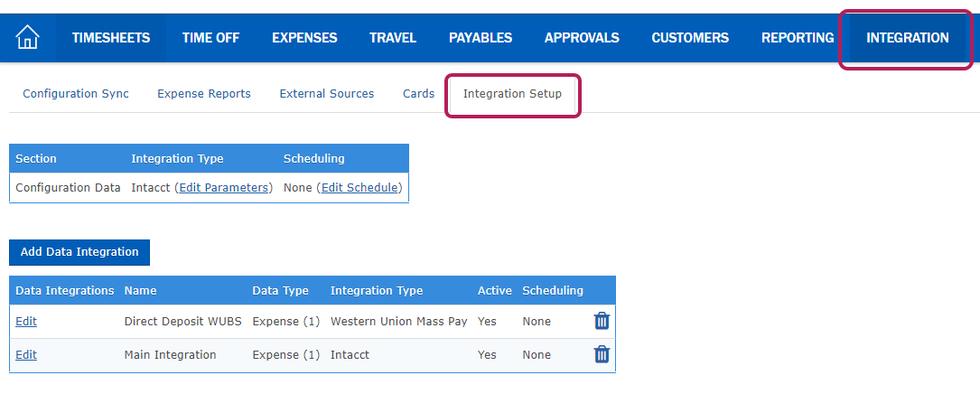Open the Reporting menu
Viewport: 980px width, 394px height.
click(x=798, y=38)
